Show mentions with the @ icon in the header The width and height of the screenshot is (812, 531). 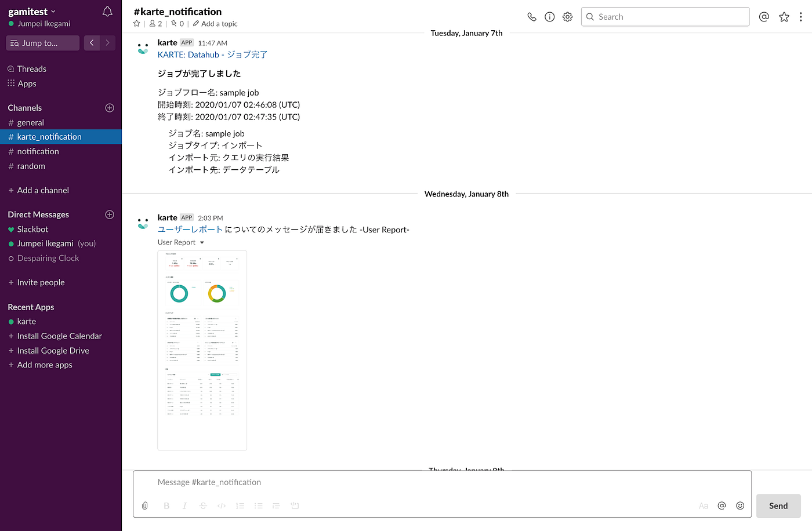pos(764,17)
